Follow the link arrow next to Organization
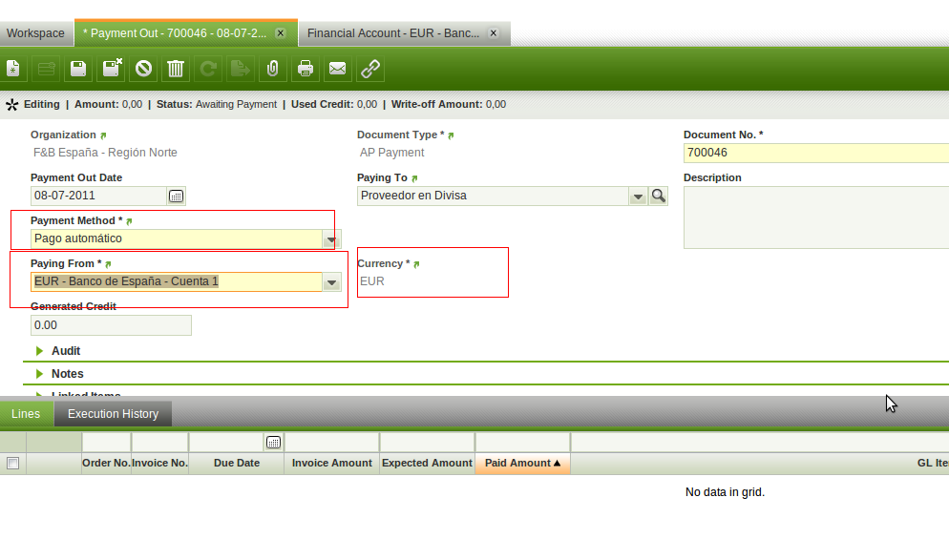The image size is (949, 560). coord(103,135)
